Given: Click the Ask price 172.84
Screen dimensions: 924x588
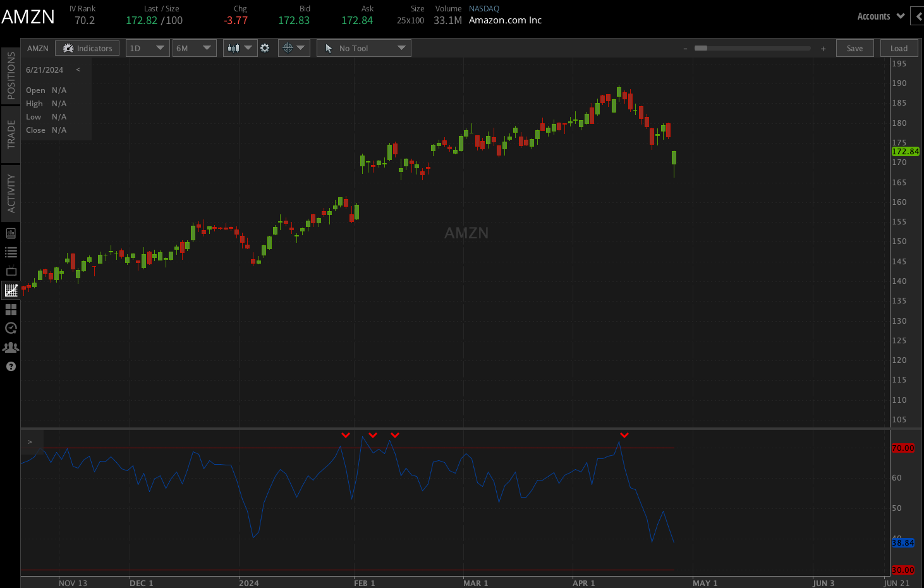Looking at the screenshot, I should (x=357, y=20).
